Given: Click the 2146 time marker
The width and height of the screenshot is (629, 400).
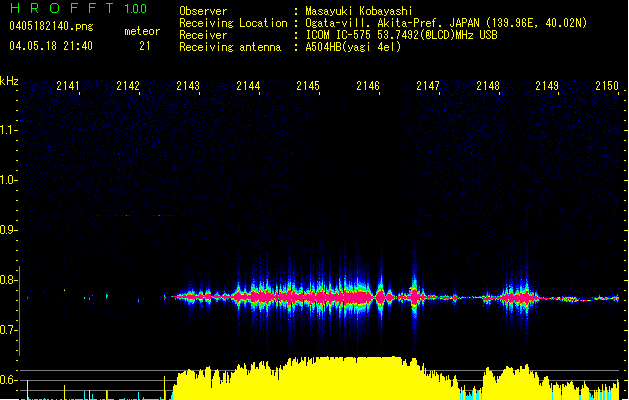Looking at the screenshot, I should 368,86.
